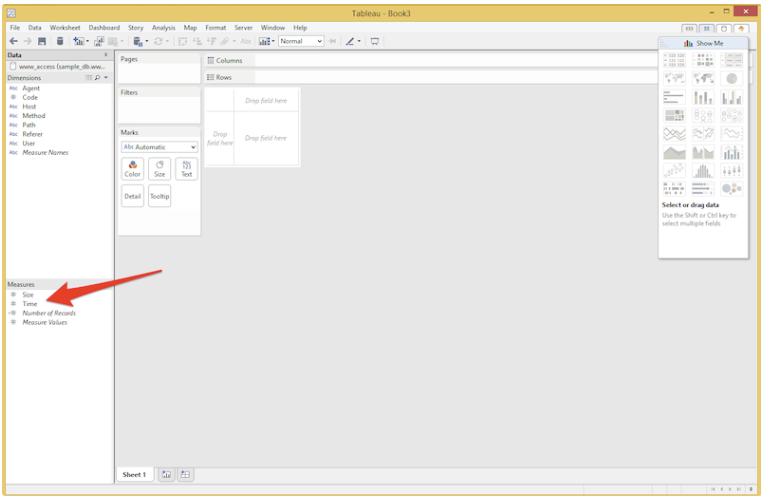Click the Detail button on Marks card
The image size is (765, 502).
132,196
